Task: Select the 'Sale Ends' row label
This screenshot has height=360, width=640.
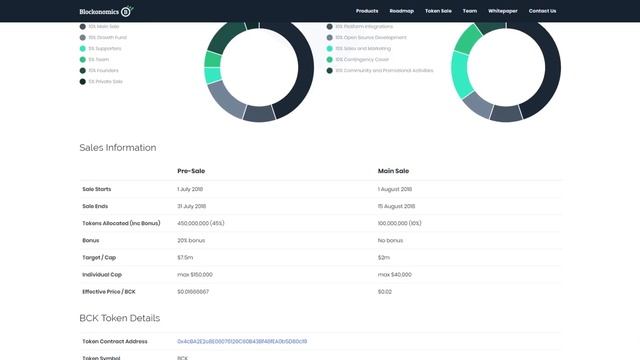Action: (x=95, y=206)
